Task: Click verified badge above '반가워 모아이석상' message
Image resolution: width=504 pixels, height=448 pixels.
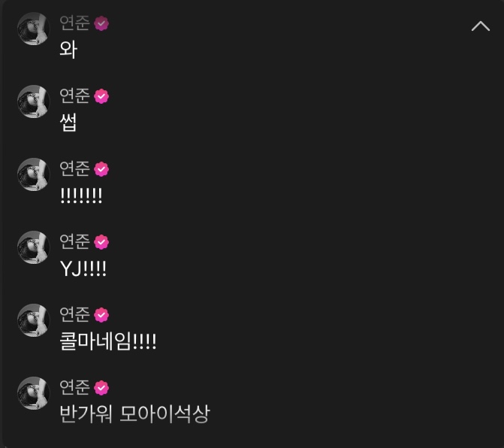Action: click(x=101, y=388)
